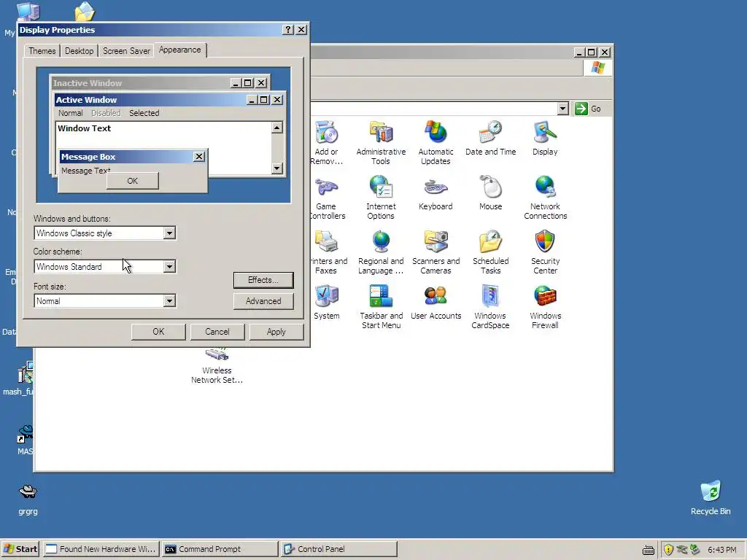Click Start button on taskbar
This screenshot has width=747, height=560.
tap(20, 549)
